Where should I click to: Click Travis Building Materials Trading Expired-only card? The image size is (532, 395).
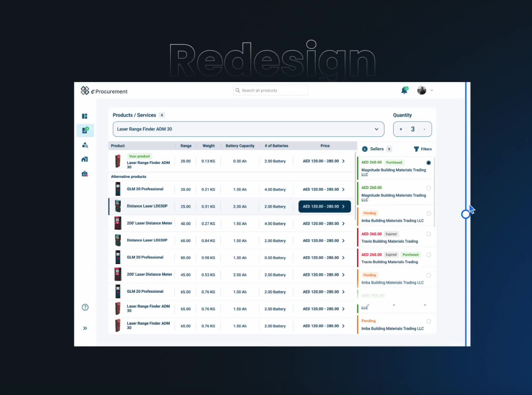pyautogui.click(x=396, y=237)
